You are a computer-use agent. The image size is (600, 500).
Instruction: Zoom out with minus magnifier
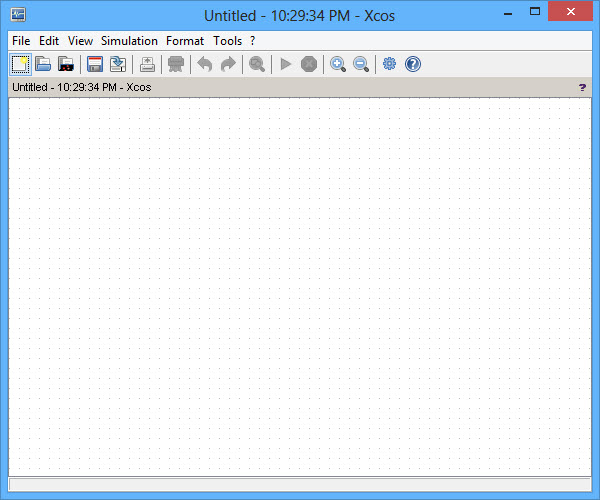pyautogui.click(x=361, y=64)
